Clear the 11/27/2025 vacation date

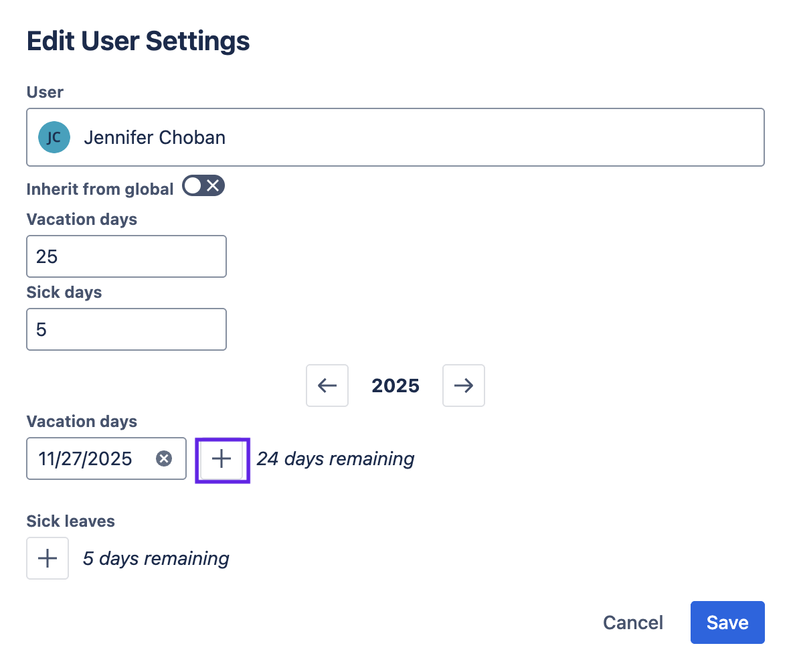pyautogui.click(x=164, y=458)
